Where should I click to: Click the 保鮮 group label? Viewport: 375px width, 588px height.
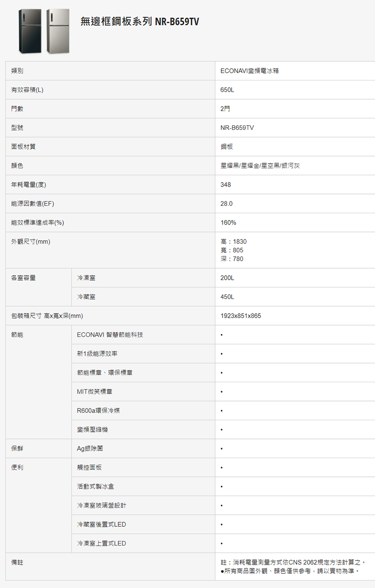[x=17, y=448]
